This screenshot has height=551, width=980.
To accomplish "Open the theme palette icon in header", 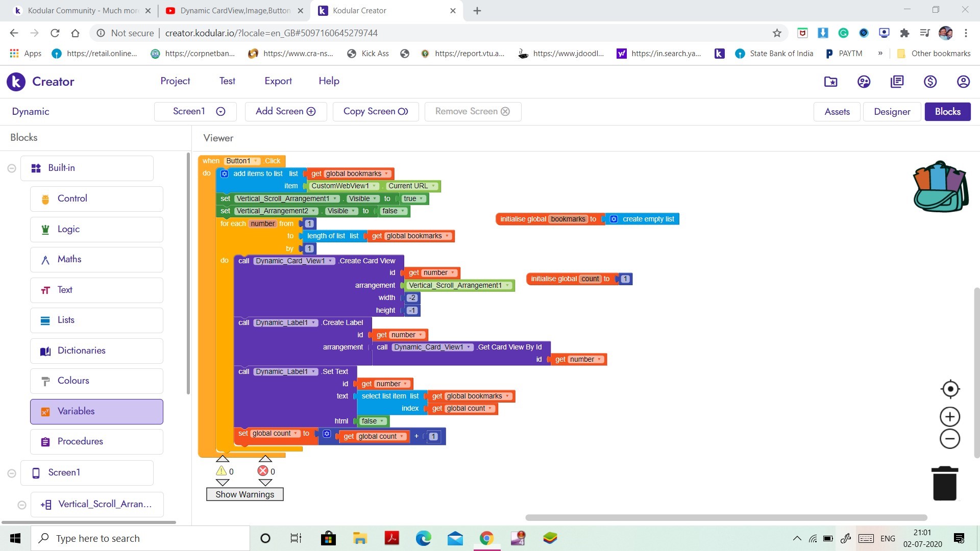I will pos(864,82).
